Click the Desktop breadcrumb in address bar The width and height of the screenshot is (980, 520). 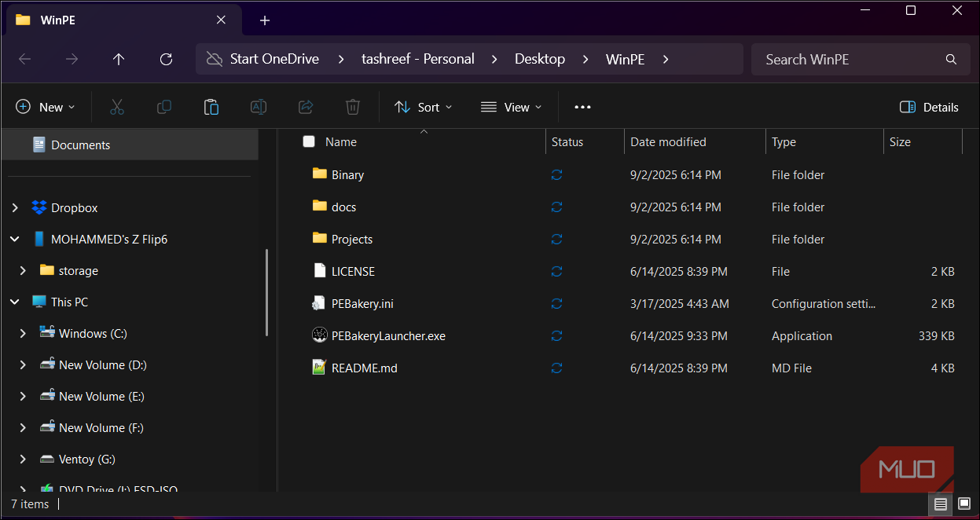click(540, 59)
